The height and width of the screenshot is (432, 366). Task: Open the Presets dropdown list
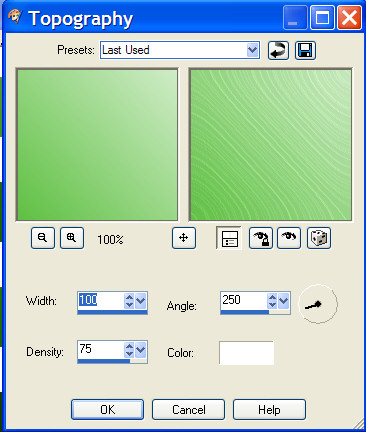click(252, 50)
